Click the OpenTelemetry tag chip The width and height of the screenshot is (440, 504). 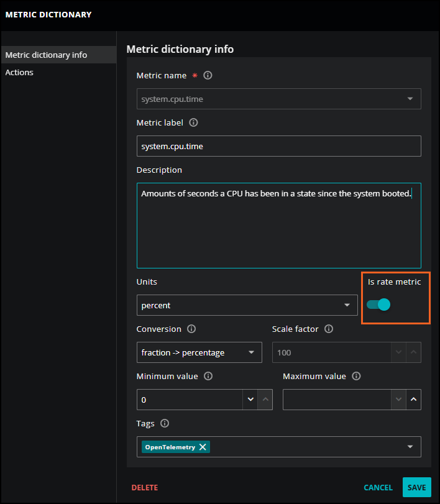point(176,447)
